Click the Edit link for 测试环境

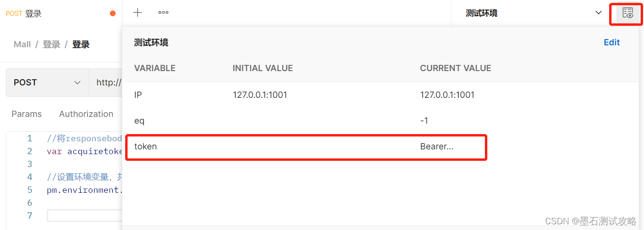tap(612, 42)
